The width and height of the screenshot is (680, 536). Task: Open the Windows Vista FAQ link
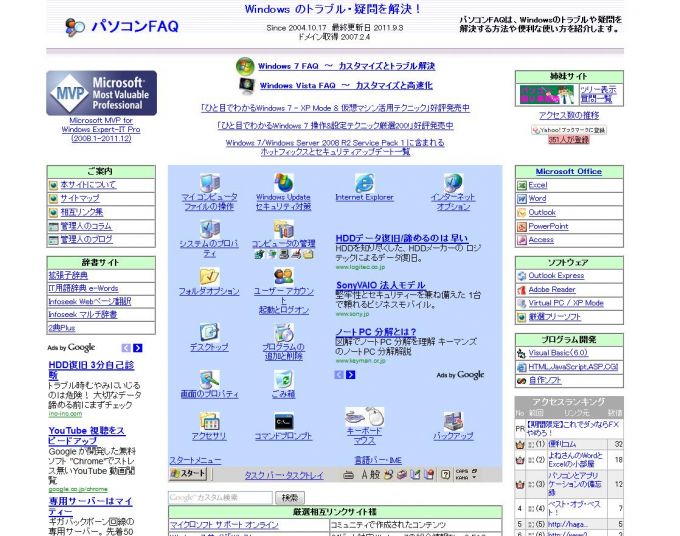pos(346,85)
